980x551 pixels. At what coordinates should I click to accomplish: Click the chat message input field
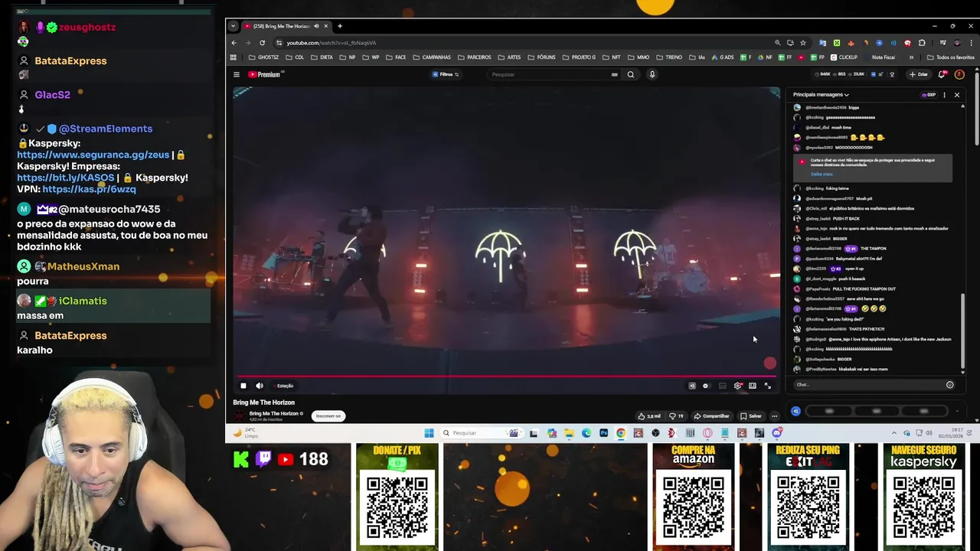click(867, 385)
